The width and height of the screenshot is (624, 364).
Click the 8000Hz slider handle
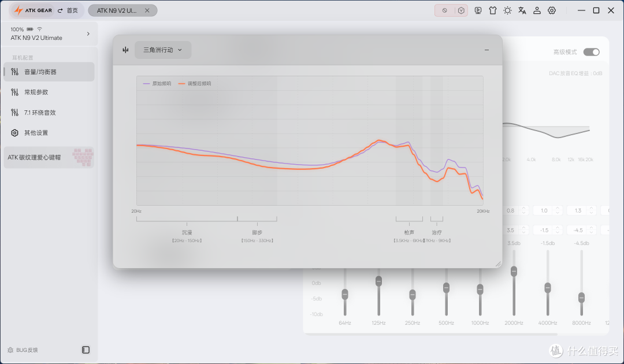(x=581, y=298)
